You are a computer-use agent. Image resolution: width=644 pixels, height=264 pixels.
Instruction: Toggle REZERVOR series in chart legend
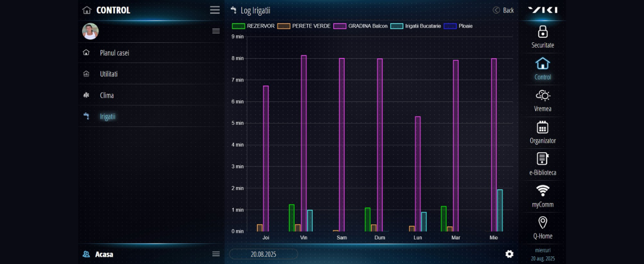253,26
